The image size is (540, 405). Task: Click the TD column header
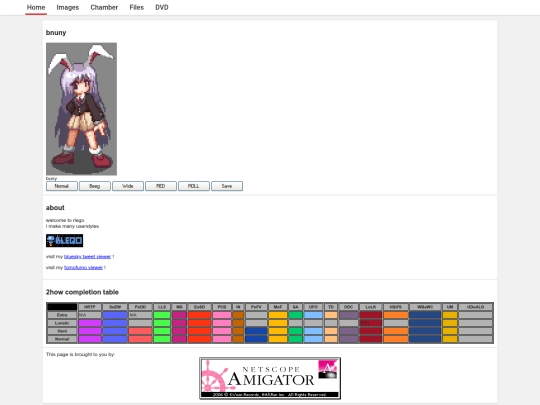pos(331,307)
